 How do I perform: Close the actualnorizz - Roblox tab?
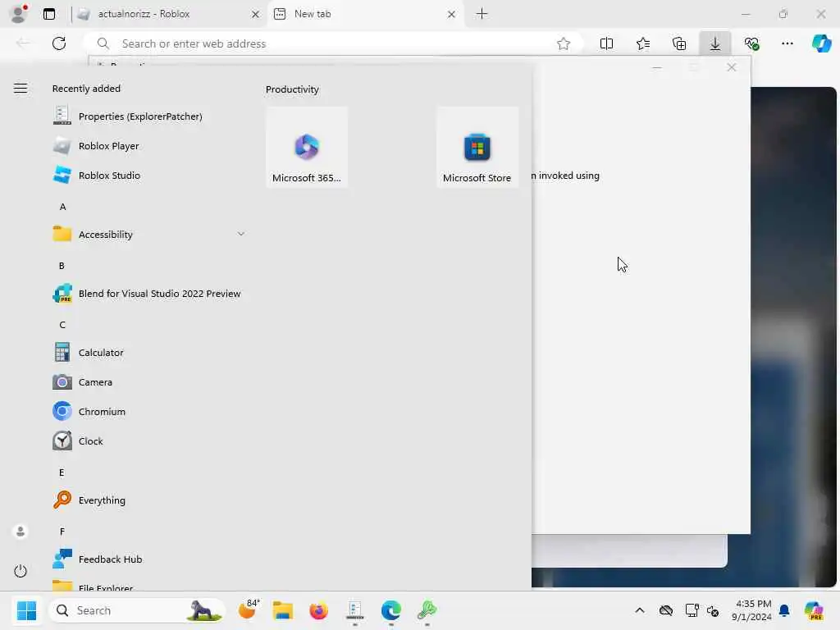[256, 15]
